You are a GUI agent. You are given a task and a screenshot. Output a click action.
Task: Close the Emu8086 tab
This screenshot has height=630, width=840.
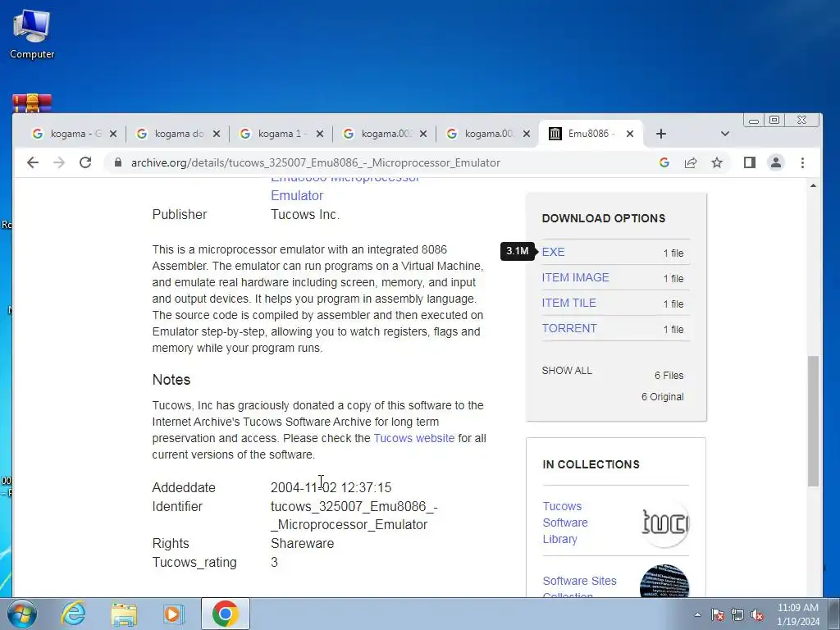point(630,134)
